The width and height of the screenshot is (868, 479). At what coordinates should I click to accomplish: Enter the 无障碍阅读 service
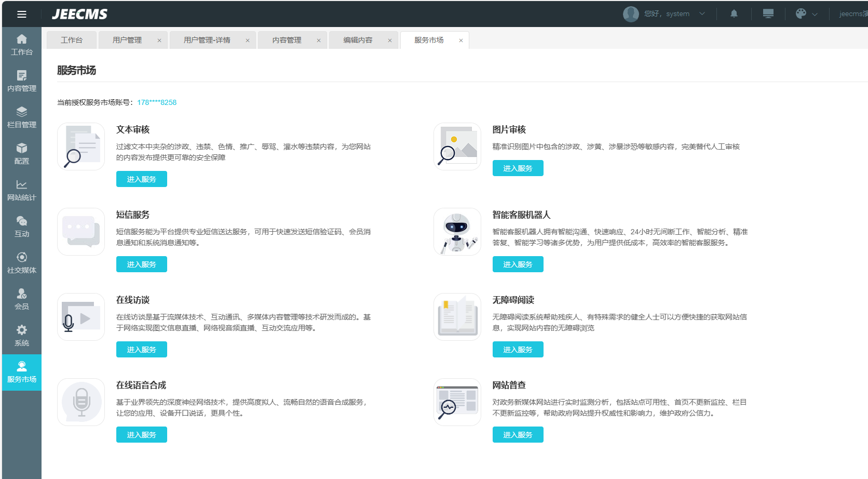(x=518, y=350)
